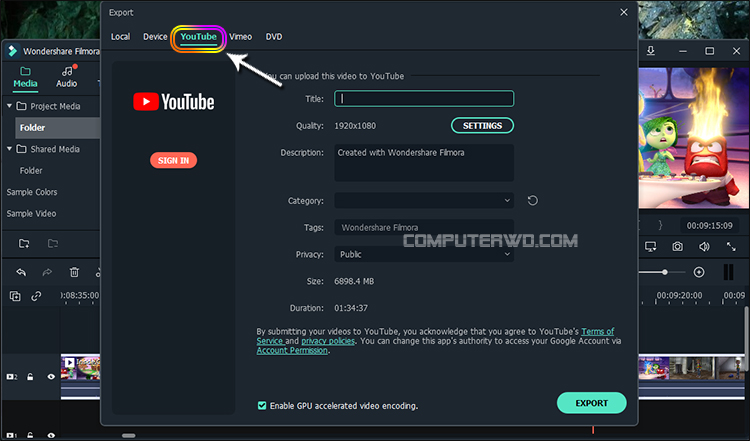Click the Shared Media tree label

coord(55,149)
